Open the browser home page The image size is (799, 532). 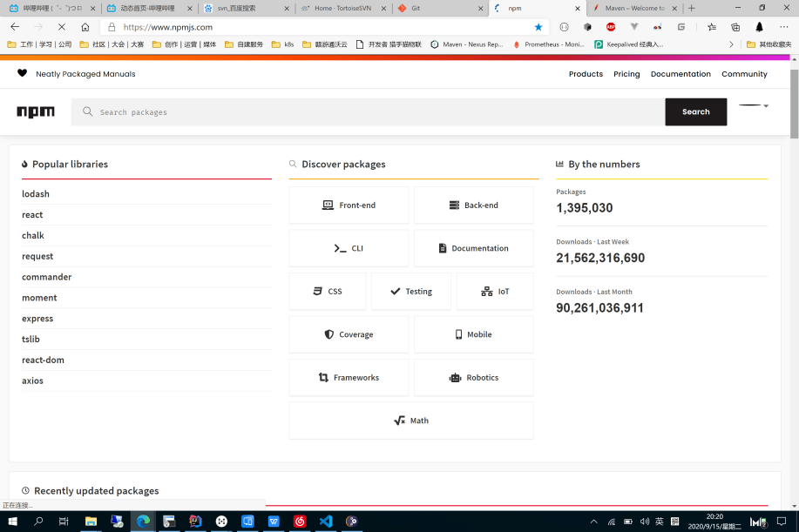85,27
